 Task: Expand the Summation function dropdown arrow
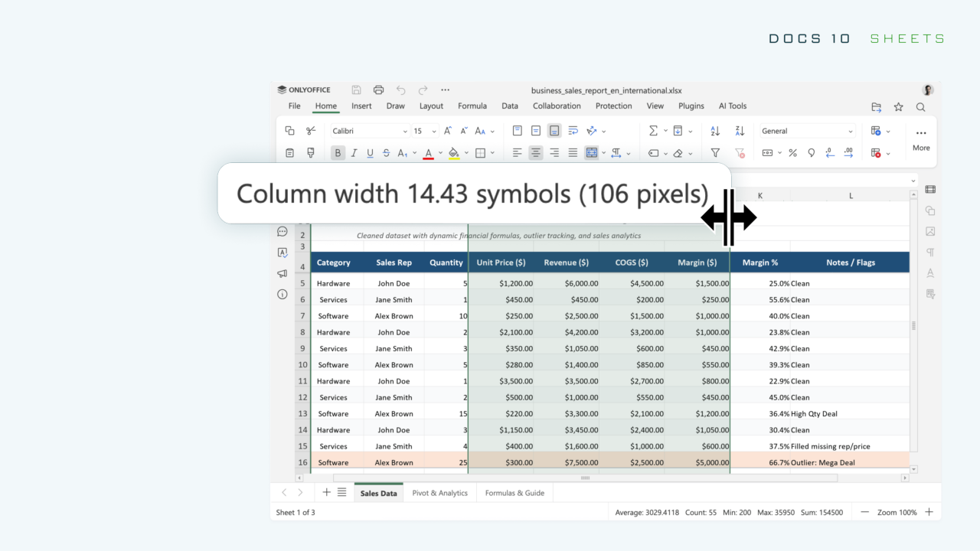click(665, 131)
